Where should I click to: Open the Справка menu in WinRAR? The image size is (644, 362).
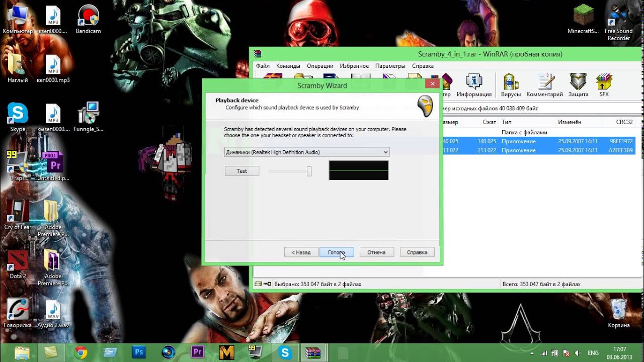point(423,66)
